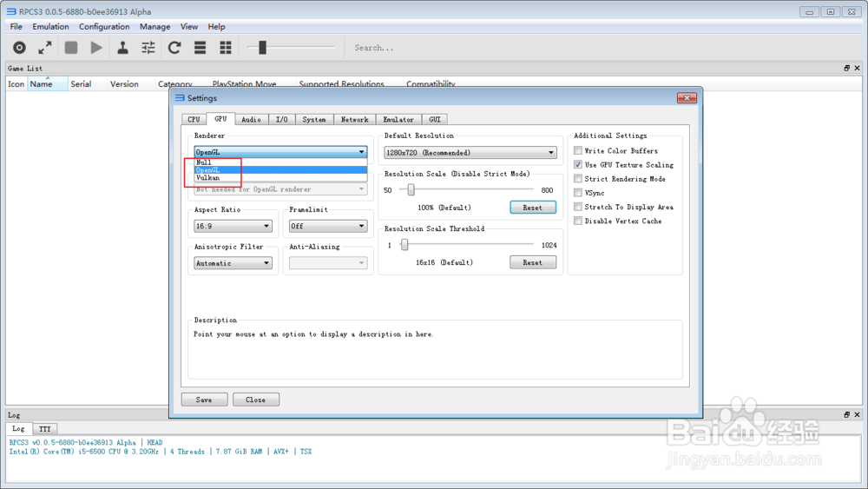
Task: Toggle fullscreen with the arrows icon
Action: [x=45, y=48]
